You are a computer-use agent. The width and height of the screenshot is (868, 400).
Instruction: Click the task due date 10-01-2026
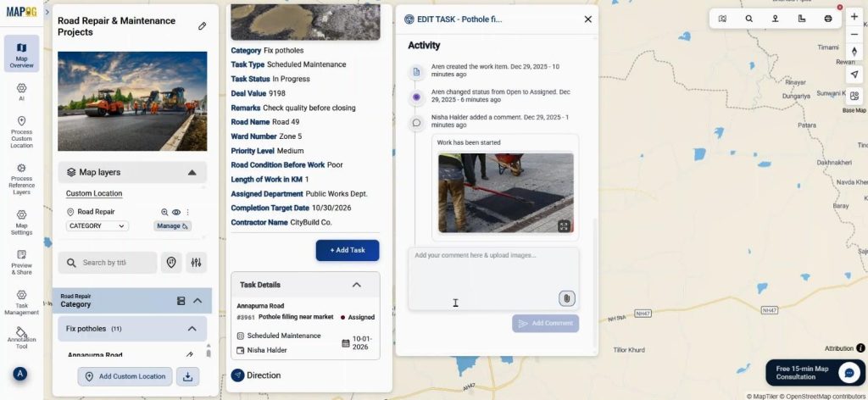362,343
